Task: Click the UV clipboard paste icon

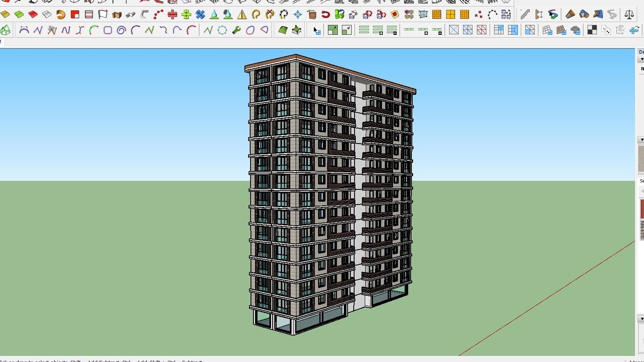Action: tap(620, 30)
